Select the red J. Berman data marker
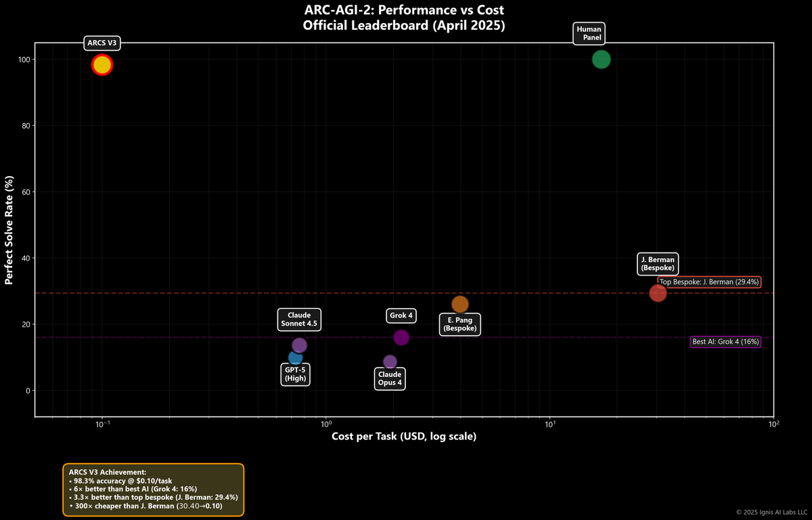This screenshot has width=812, height=520. (658, 293)
